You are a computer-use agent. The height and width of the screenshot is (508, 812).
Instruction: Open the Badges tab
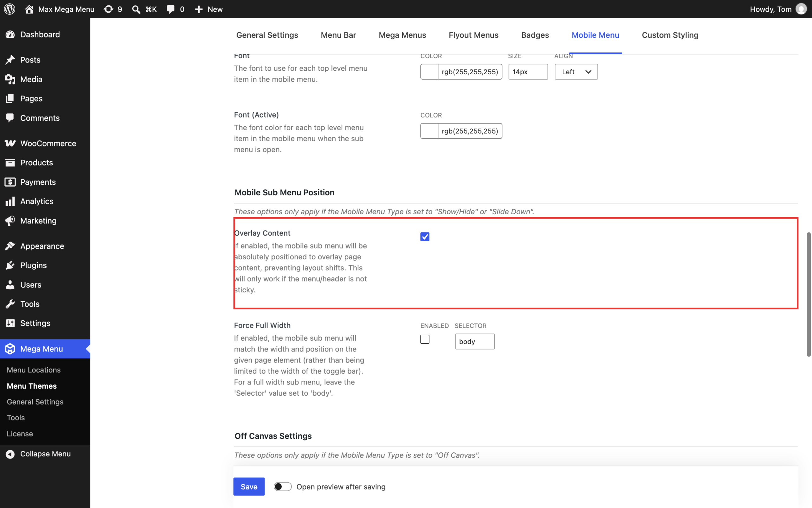(535, 35)
